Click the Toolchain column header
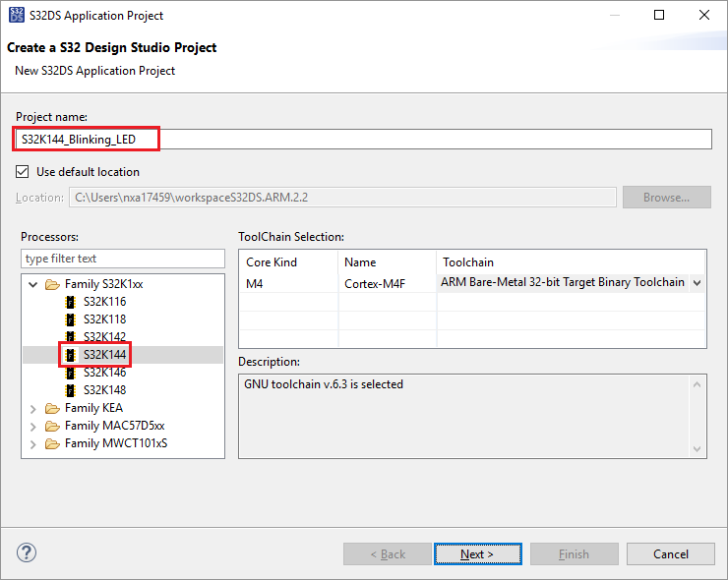The image size is (728, 580). (571, 262)
